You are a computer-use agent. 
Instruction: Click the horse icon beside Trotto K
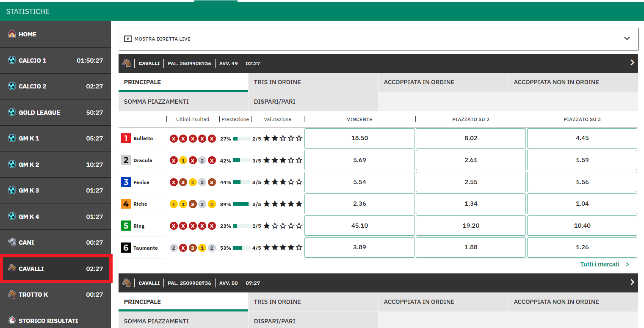pos(12,295)
